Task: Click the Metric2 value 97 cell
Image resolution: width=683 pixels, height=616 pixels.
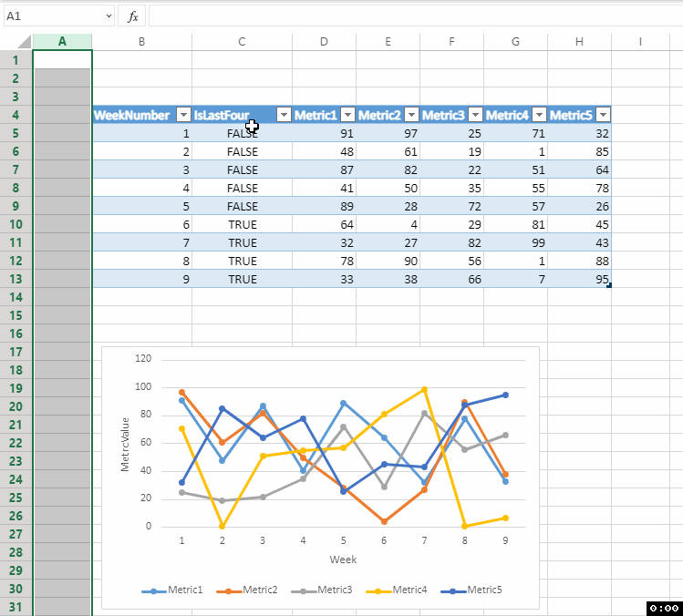Action: pos(388,133)
